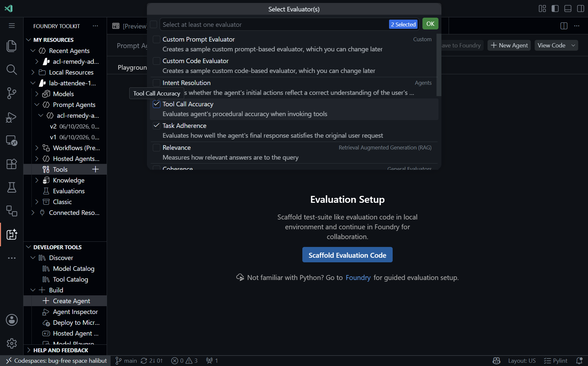Image resolution: width=588 pixels, height=366 pixels.
Task: Collapse the MY RESOURCES section
Action: (29, 40)
